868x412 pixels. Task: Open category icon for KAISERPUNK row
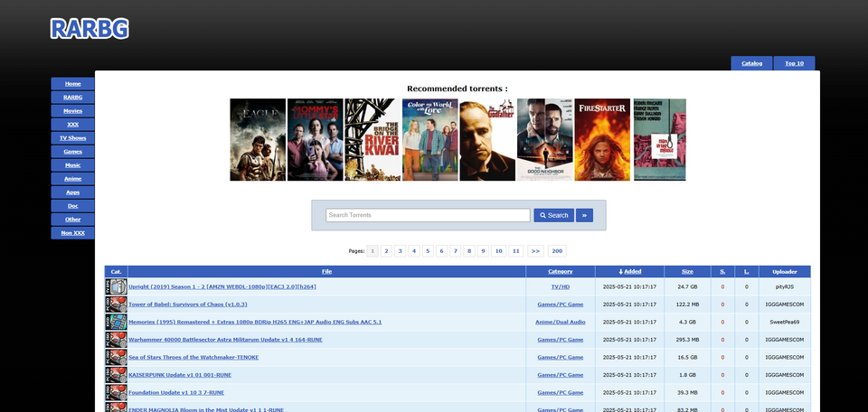click(x=117, y=375)
